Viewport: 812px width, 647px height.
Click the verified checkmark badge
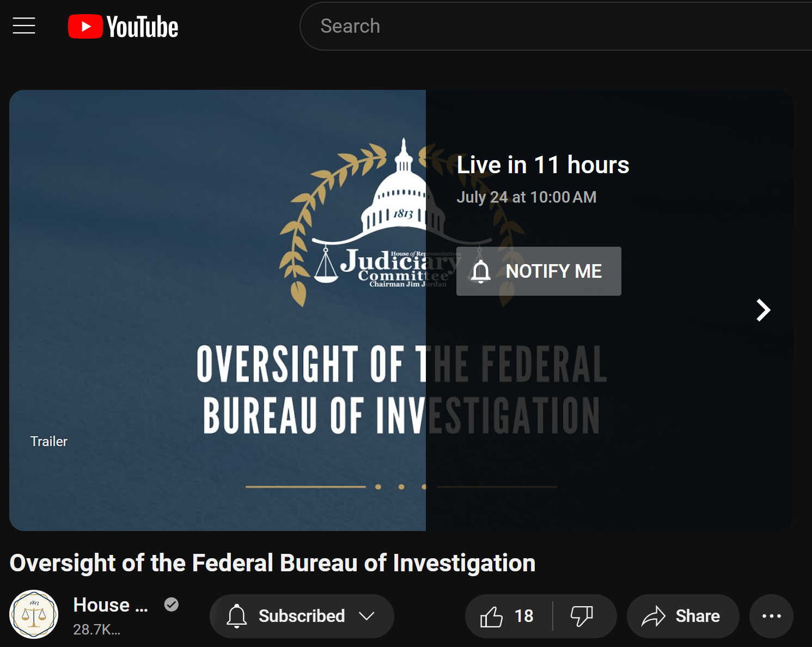[172, 605]
